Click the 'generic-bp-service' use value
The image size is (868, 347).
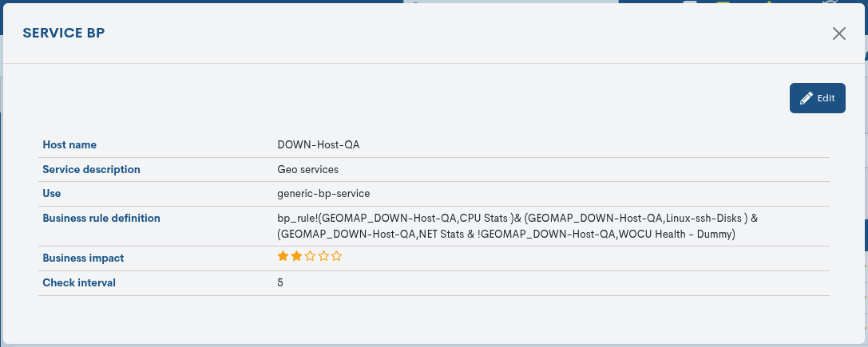point(324,194)
